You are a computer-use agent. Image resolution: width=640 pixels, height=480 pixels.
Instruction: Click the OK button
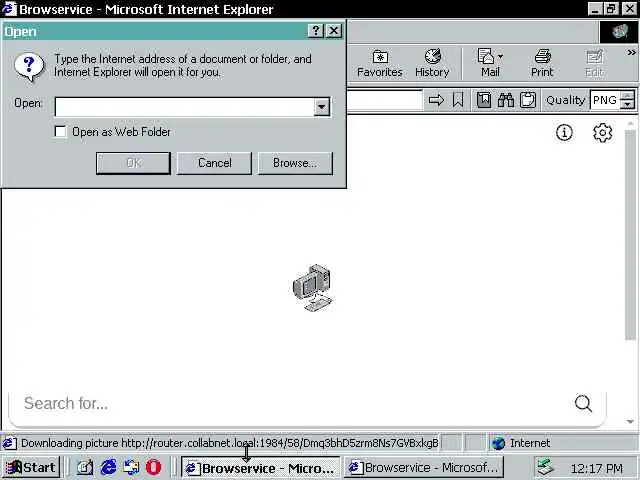133,163
